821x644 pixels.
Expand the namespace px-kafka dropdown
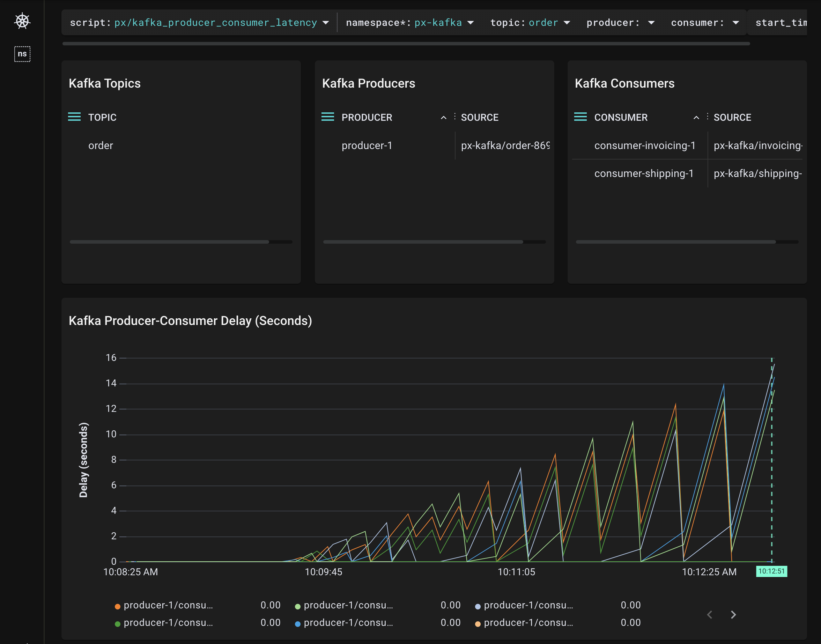pos(470,23)
